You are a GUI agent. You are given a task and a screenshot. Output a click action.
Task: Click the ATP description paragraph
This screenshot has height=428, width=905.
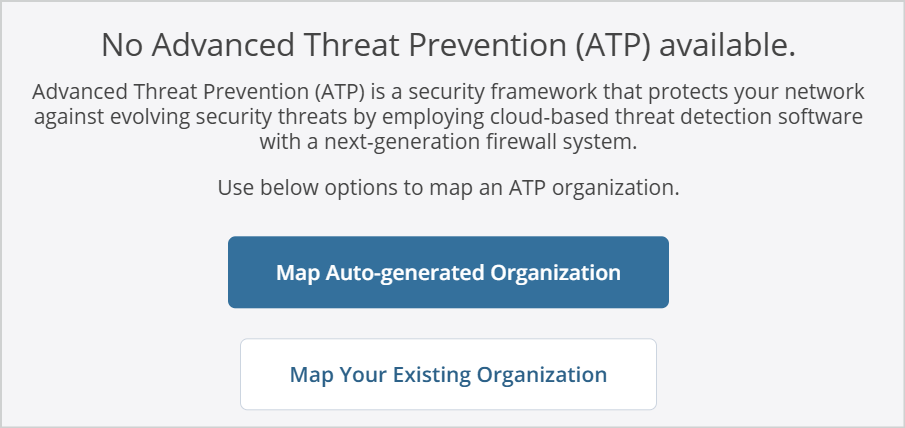coord(448,117)
